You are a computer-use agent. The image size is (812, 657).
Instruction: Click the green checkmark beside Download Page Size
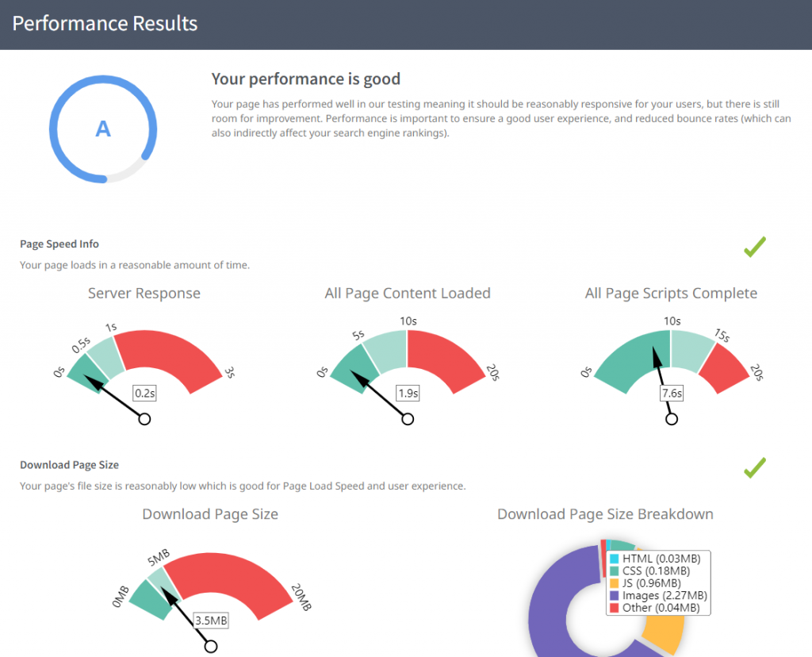click(754, 467)
